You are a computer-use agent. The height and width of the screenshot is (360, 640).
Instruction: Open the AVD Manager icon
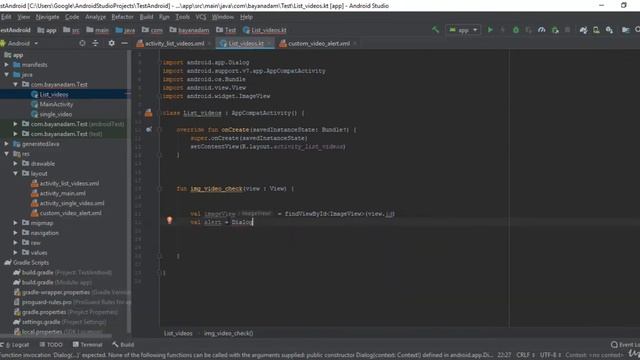click(596, 30)
